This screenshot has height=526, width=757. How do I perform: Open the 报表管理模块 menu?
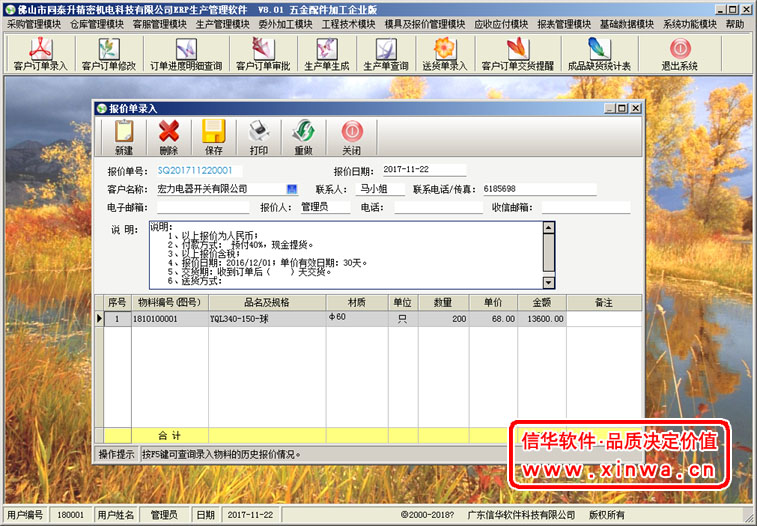point(564,24)
